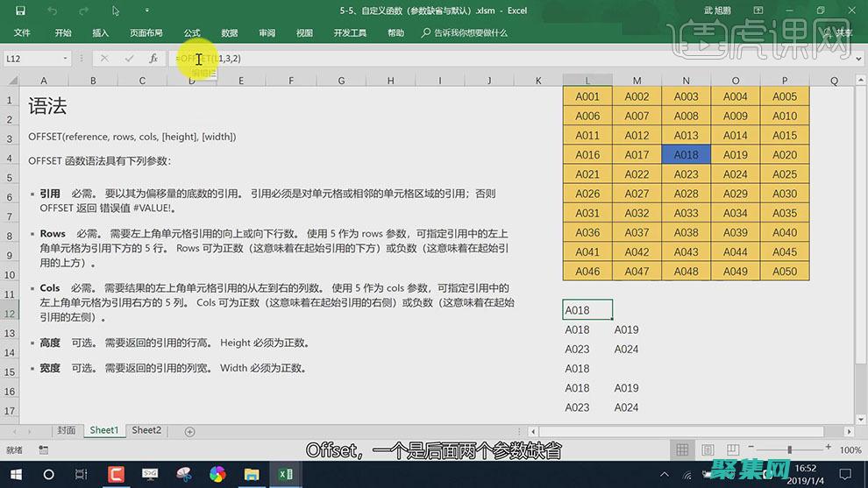Click the Insert Function fx icon
The width and height of the screenshot is (868, 488).
[153, 58]
